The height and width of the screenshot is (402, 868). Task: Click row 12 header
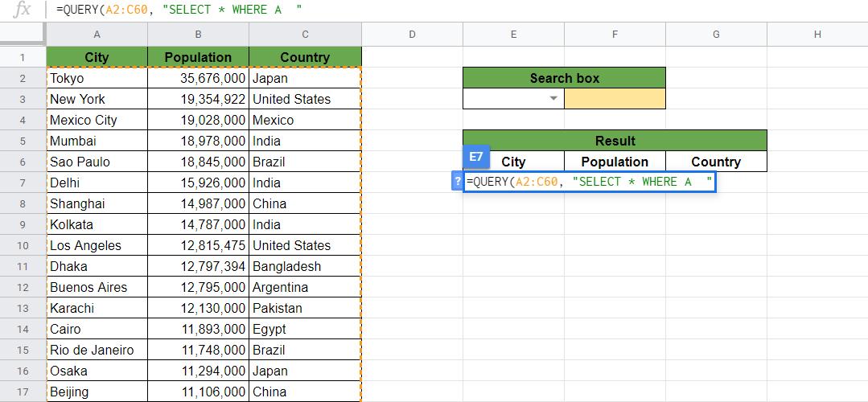[x=23, y=287]
